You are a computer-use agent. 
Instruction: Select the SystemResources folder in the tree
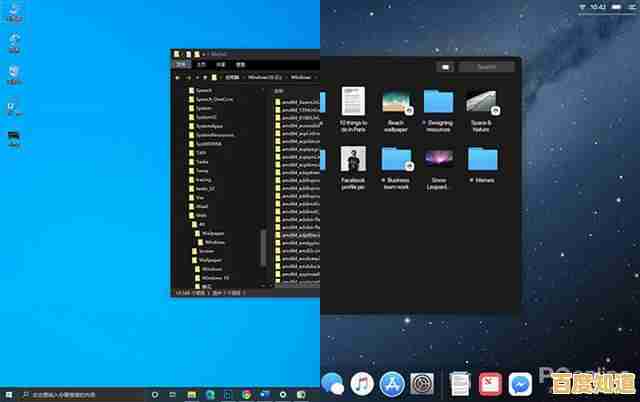pyautogui.click(x=211, y=135)
